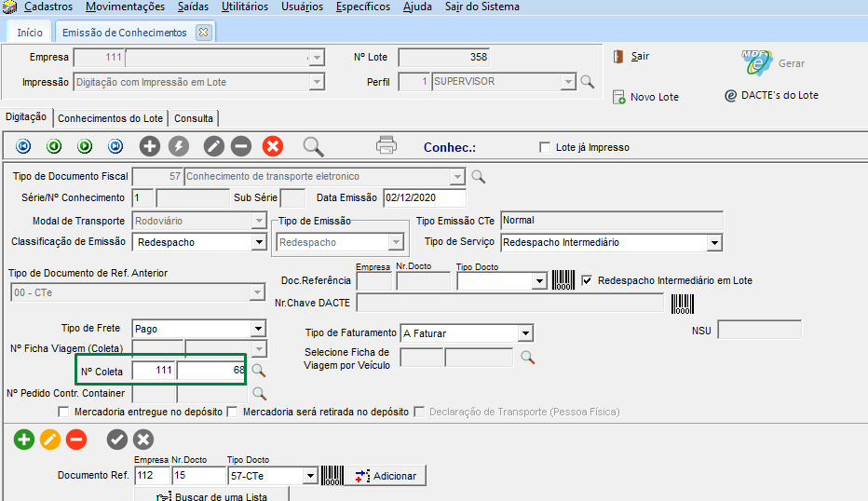This screenshot has width=868, height=501.
Task: Click Sair button
Action: tap(631, 57)
